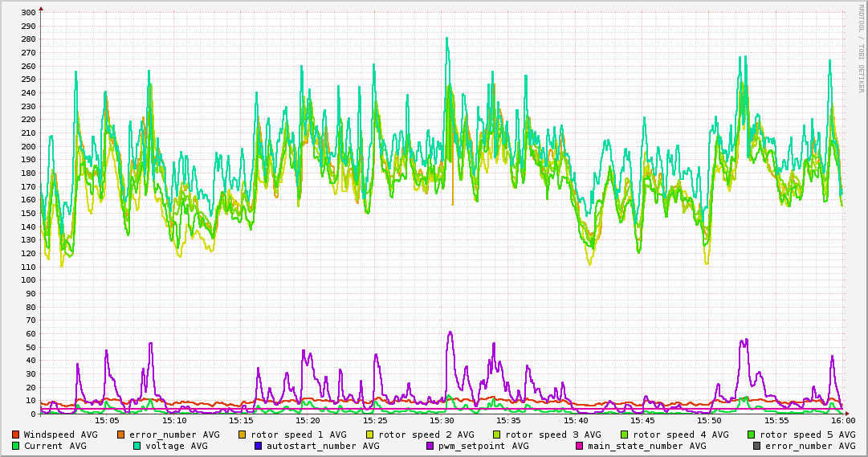The height and width of the screenshot is (457, 868).
Task: Click the pwm_setpoint peak near 15:30
Action: coord(450,333)
